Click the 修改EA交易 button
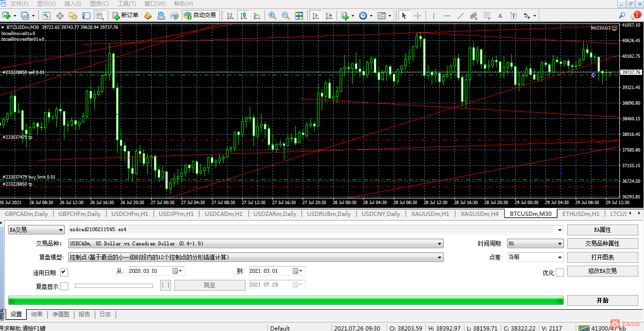 coord(602,271)
